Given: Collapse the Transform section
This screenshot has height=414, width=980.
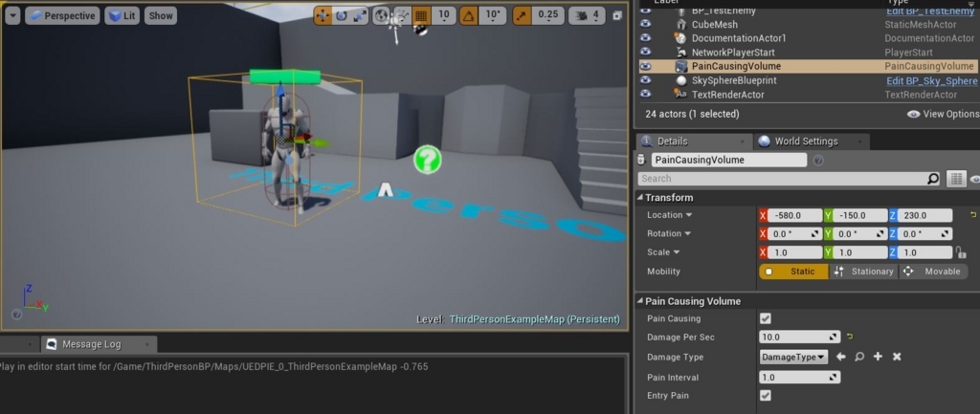Looking at the screenshot, I should pos(640,197).
